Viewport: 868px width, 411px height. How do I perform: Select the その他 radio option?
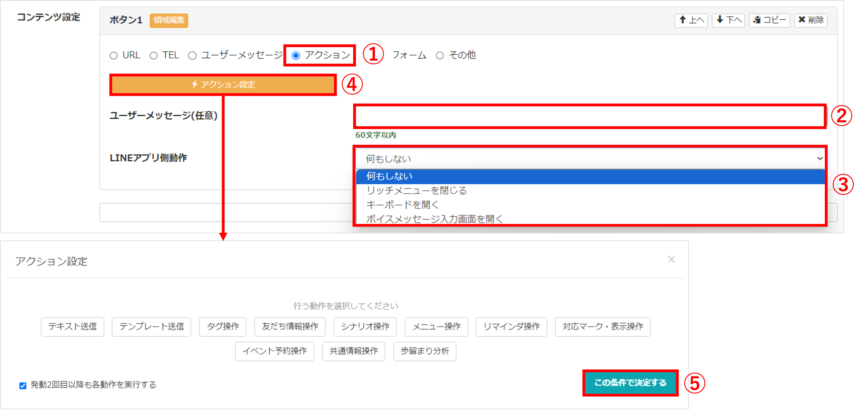[x=440, y=56]
